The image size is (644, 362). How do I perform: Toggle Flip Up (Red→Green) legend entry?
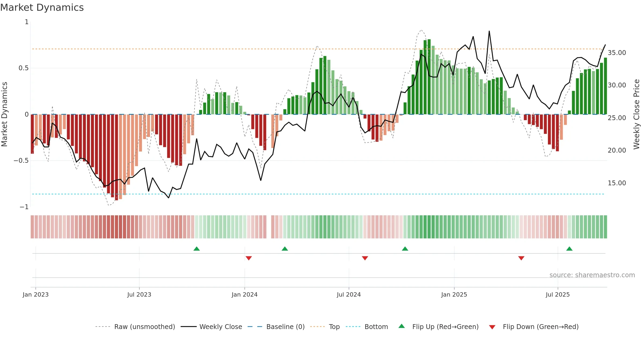tap(438, 327)
